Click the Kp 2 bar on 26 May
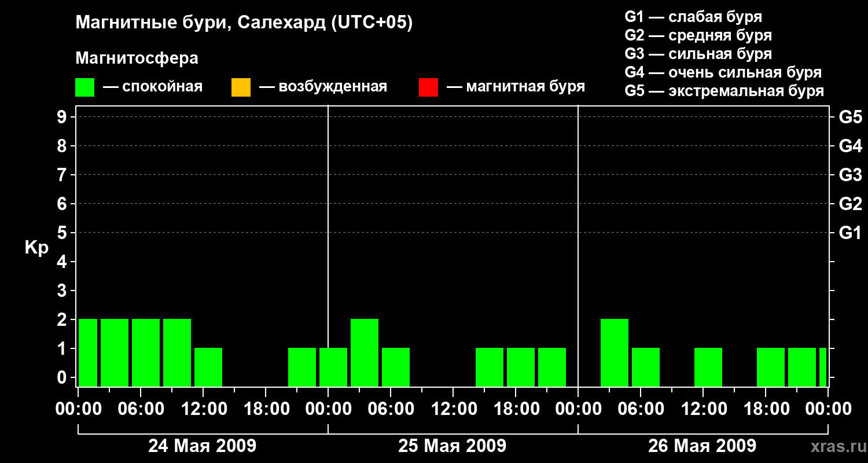This screenshot has width=868, height=463. [615, 352]
